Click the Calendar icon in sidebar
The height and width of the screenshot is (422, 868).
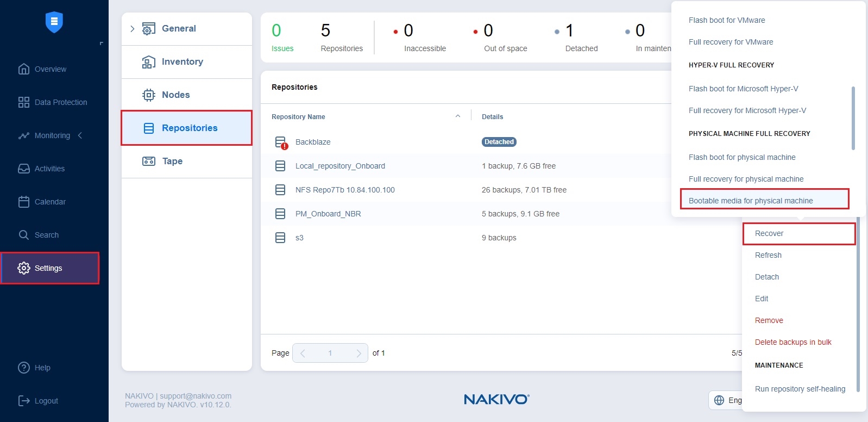[x=24, y=202]
